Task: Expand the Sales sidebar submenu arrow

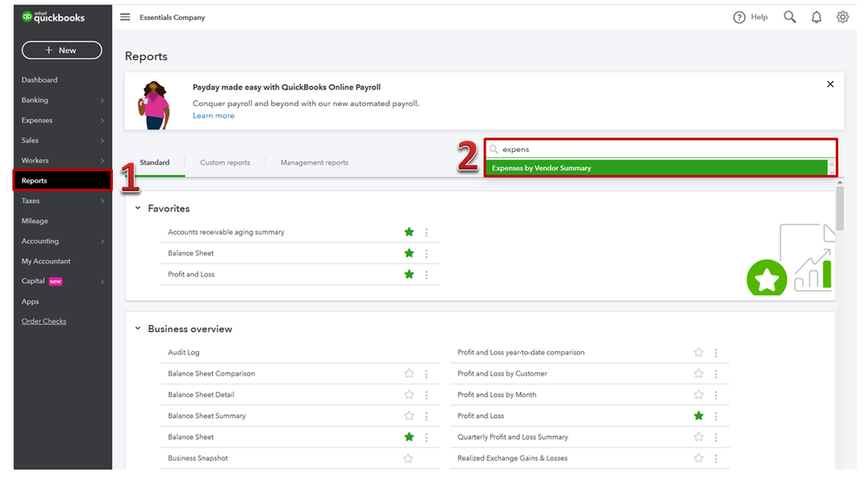Action: coord(103,141)
